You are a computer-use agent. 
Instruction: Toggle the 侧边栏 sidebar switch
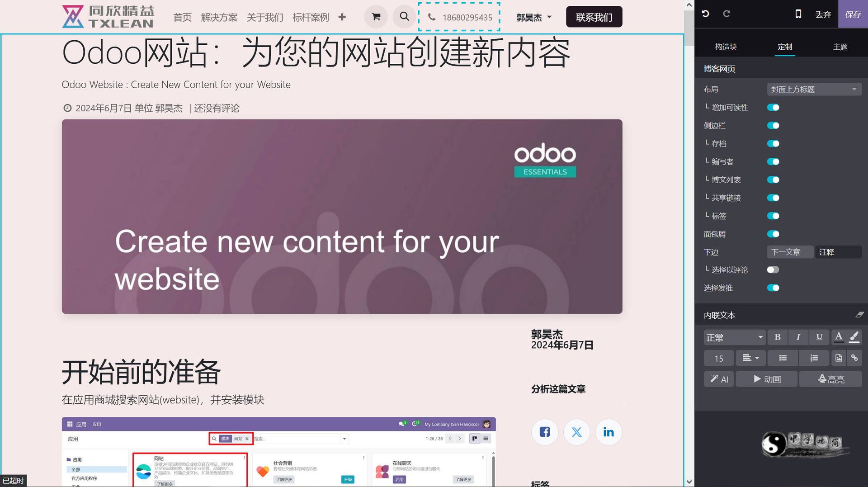coord(773,126)
